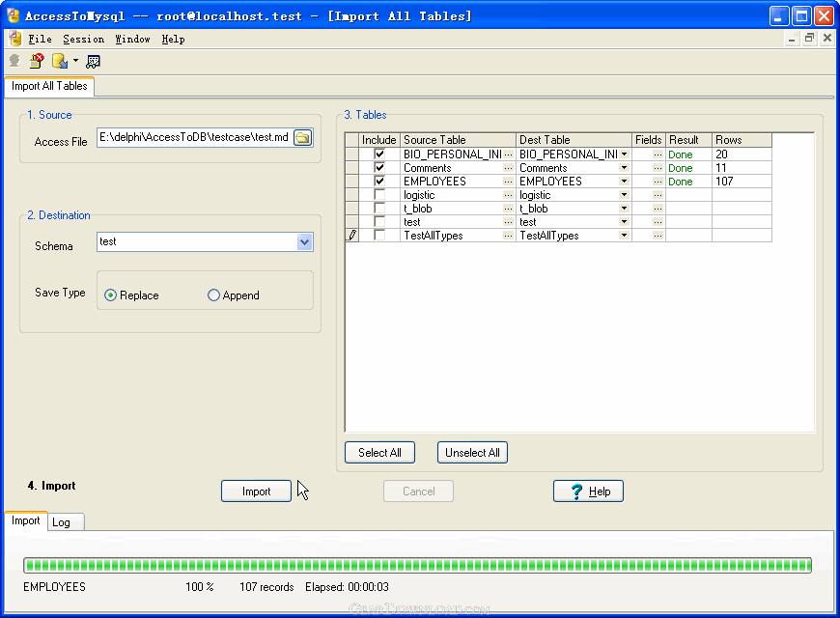Image resolution: width=840 pixels, height=618 pixels.
Task: Open Dest Table dropdown for BIO_PERSONAL_INI
Action: (624, 154)
